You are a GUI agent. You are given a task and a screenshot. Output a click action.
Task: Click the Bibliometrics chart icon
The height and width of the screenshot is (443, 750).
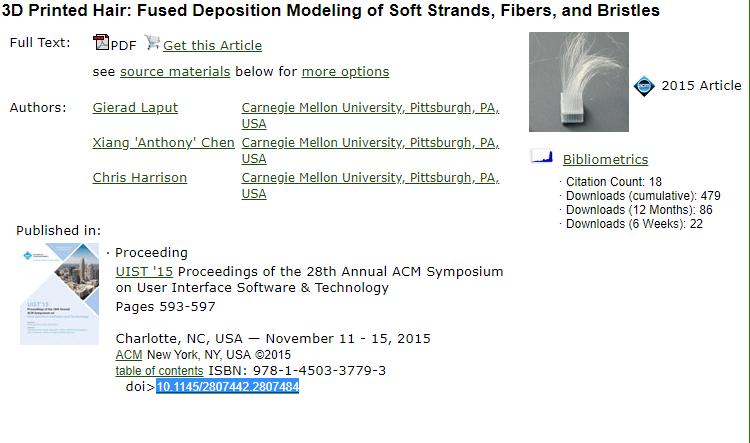pos(542,157)
